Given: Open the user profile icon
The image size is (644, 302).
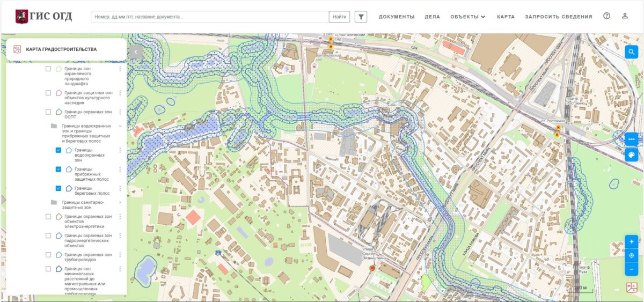Looking at the screenshot, I should click(x=625, y=16).
